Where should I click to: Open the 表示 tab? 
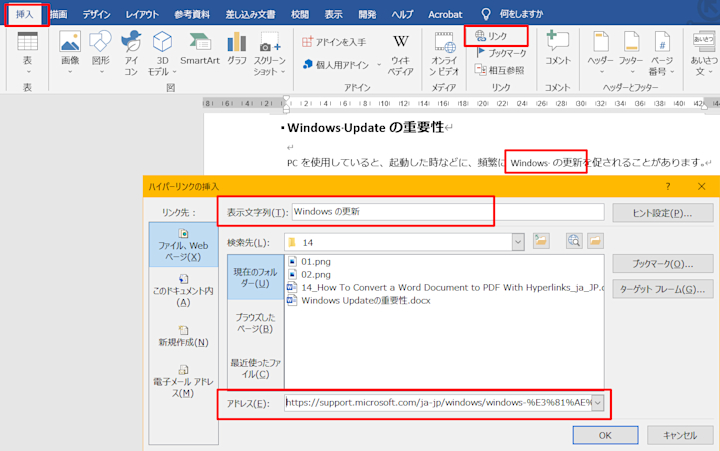(x=333, y=14)
